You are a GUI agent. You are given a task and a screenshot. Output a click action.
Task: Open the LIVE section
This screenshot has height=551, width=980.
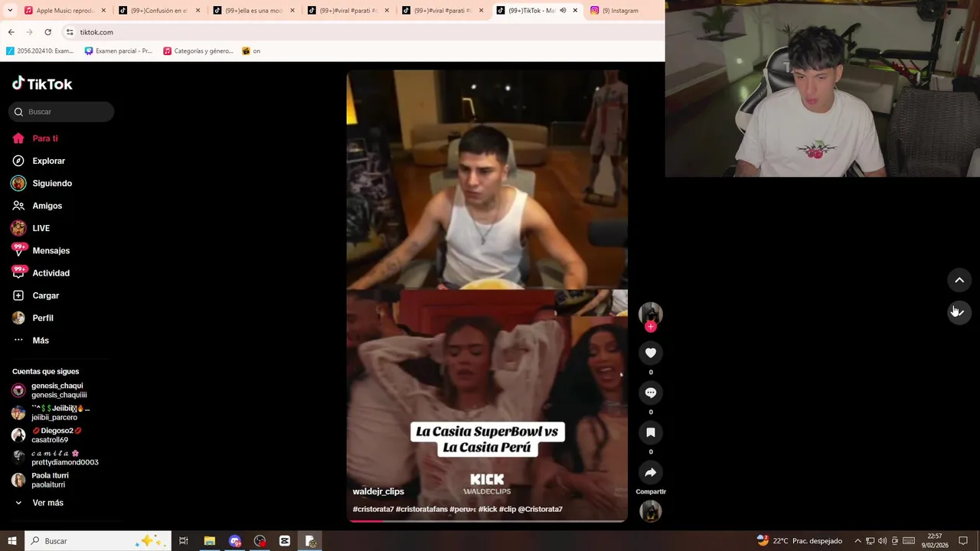pyautogui.click(x=31, y=228)
